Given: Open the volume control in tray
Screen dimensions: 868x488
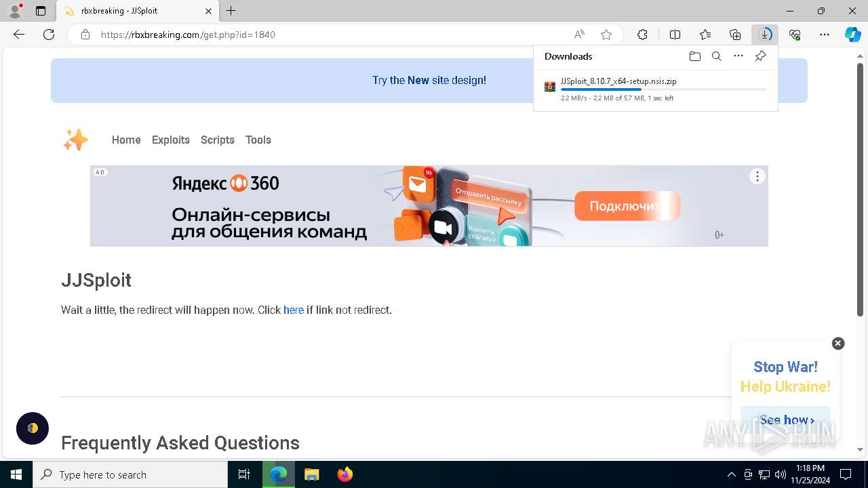Looking at the screenshot, I should point(780,474).
